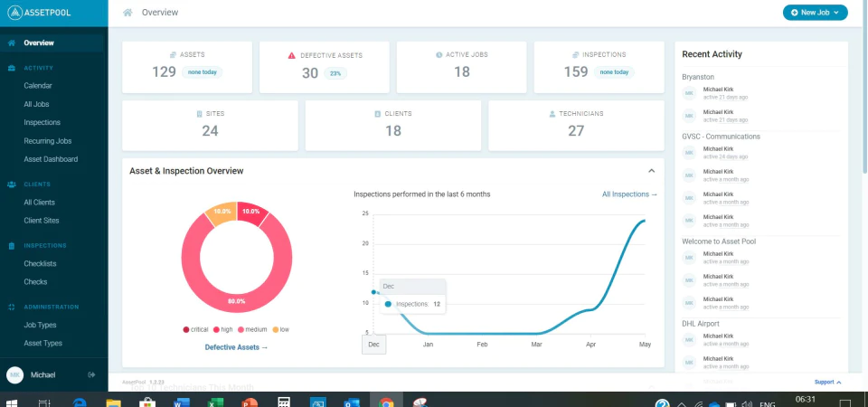Click the technicians person icon

(x=552, y=114)
